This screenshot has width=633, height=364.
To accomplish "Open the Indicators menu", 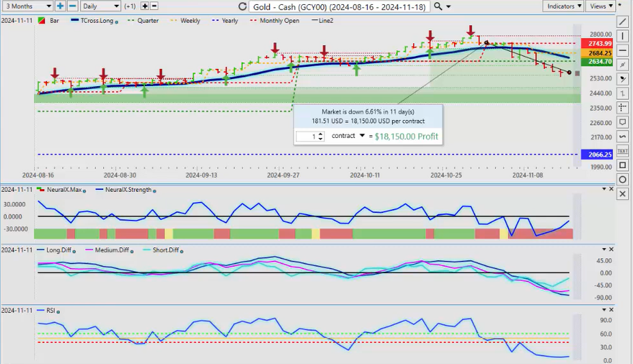I will (x=563, y=6).
